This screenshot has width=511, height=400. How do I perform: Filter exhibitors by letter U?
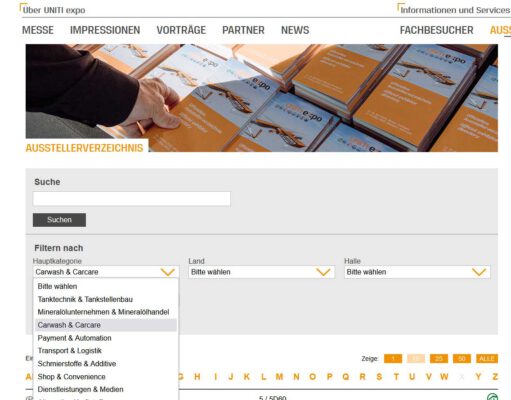[412, 377]
